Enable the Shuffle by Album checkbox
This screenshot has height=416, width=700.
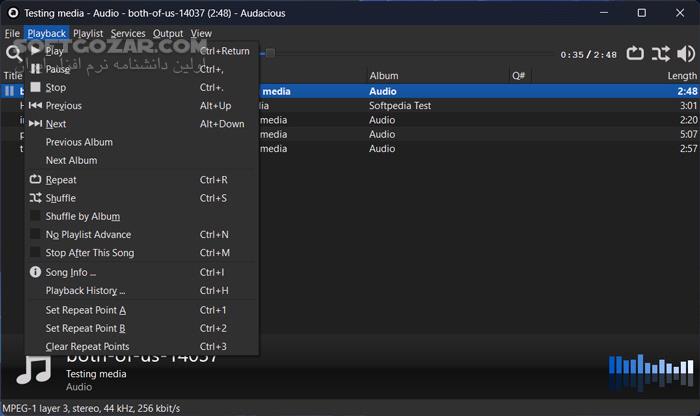(x=36, y=217)
